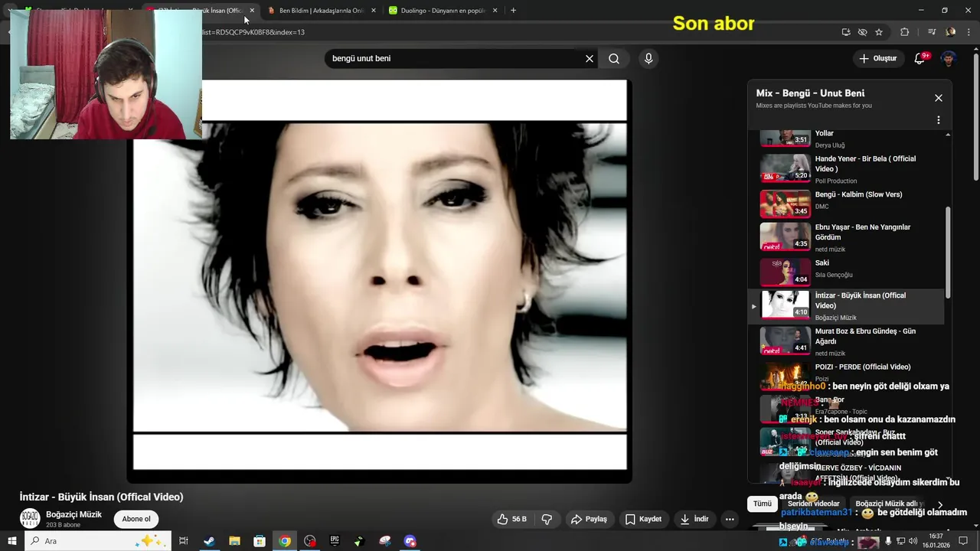The image size is (980, 551).
Task: Open Boğaziçi Müzik channel avatar
Action: pyautogui.click(x=30, y=519)
